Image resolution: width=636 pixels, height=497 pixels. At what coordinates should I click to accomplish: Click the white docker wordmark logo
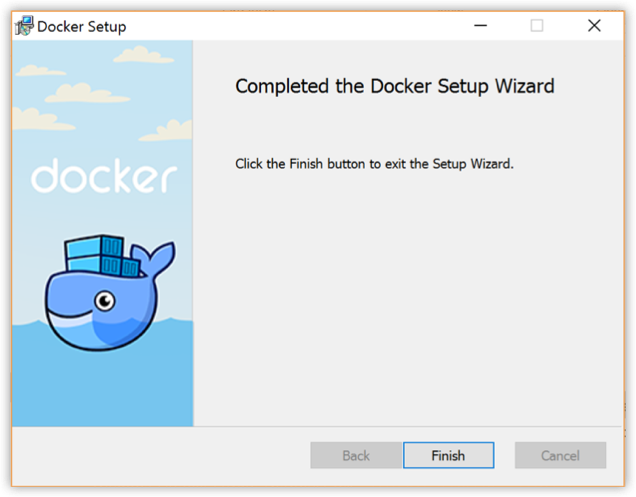[103, 176]
